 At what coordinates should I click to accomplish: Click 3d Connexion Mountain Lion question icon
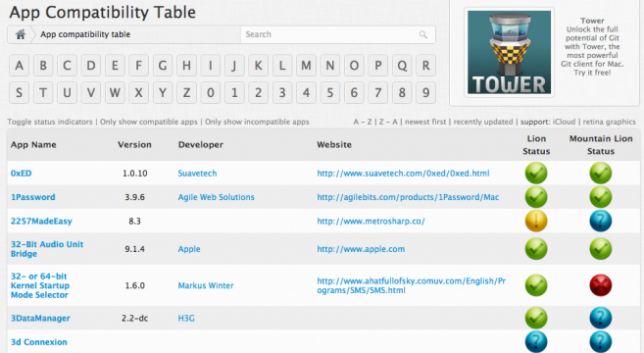click(601, 342)
